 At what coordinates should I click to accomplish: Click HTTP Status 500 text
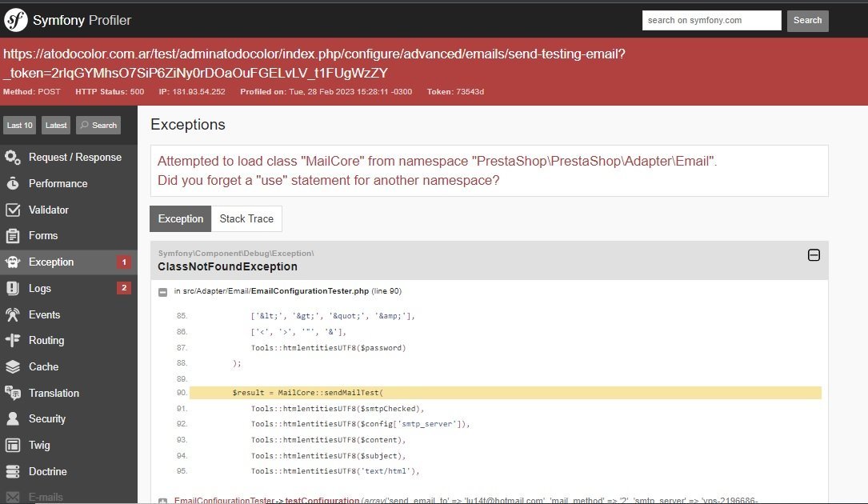110,92
